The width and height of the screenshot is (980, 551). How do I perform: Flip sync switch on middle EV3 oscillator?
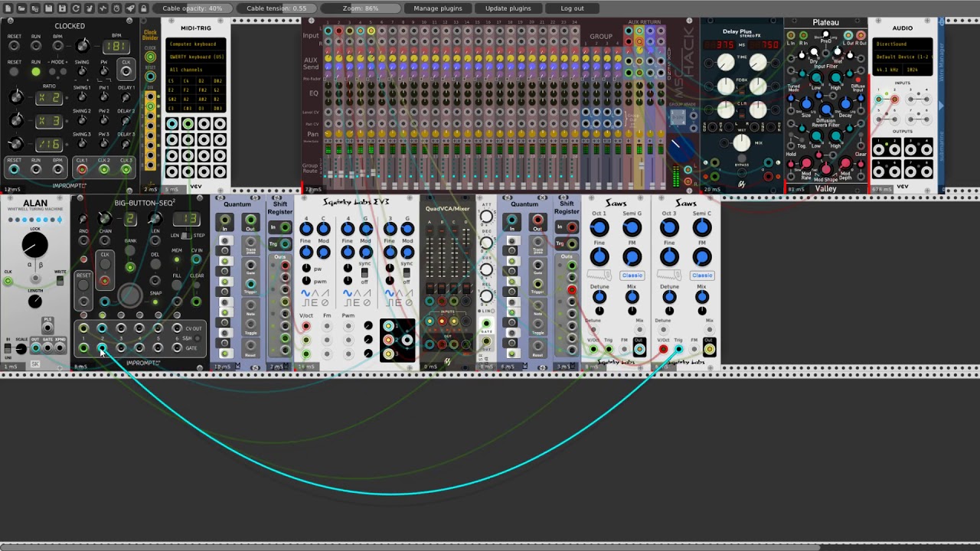364,273
